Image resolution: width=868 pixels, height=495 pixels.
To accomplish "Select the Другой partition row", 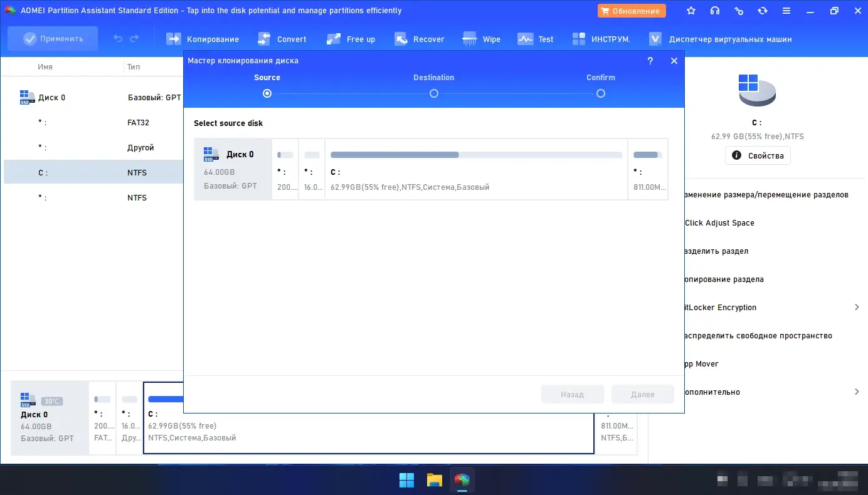I will pyautogui.click(x=94, y=148).
